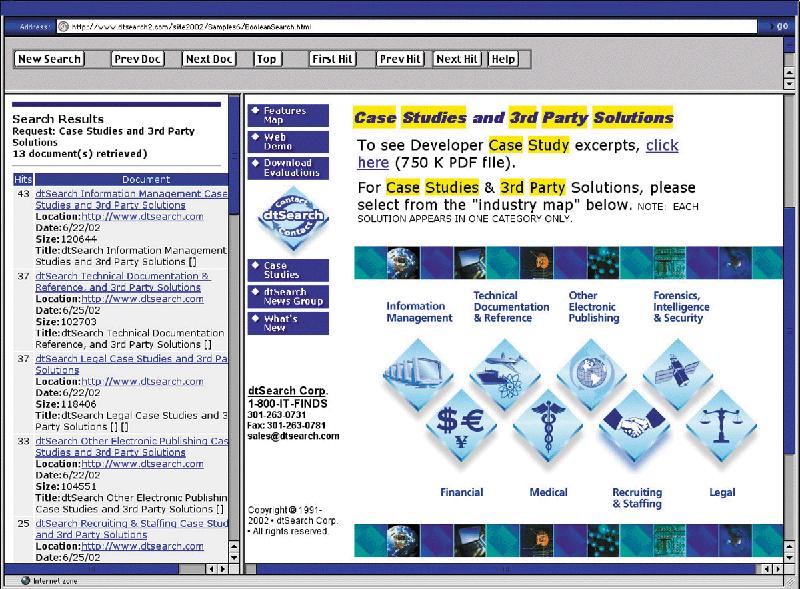800x589 pixels.
Task: Click Location link of the 120644-size result
Action: click(142, 216)
